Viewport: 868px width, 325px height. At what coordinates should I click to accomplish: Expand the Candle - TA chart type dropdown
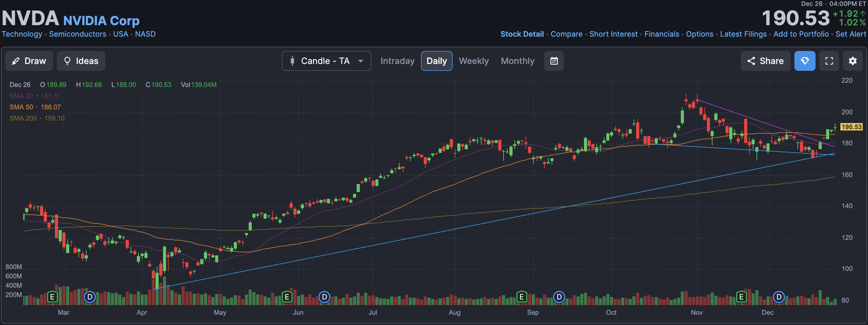coord(326,61)
